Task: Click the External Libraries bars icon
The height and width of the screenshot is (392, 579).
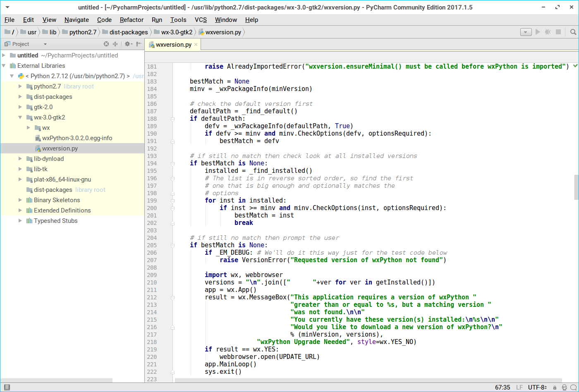Action: [x=13, y=66]
